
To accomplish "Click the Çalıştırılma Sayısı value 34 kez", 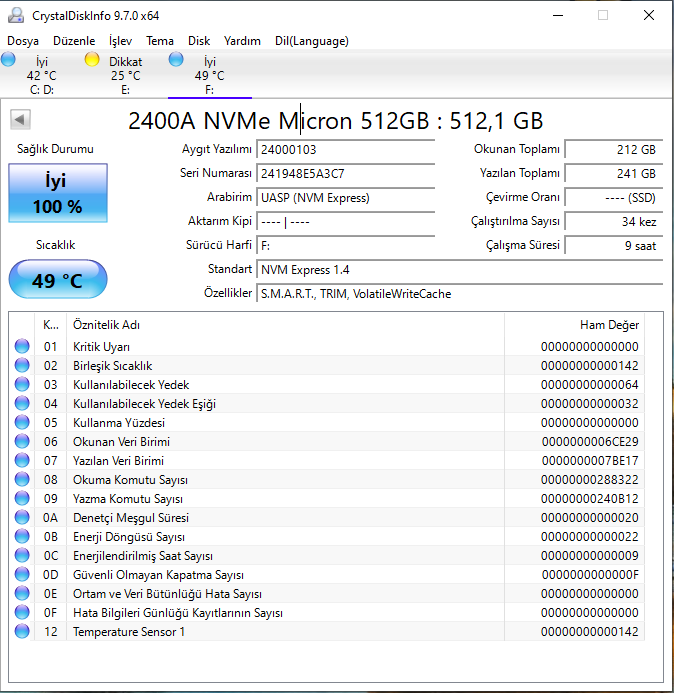I will click(614, 221).
